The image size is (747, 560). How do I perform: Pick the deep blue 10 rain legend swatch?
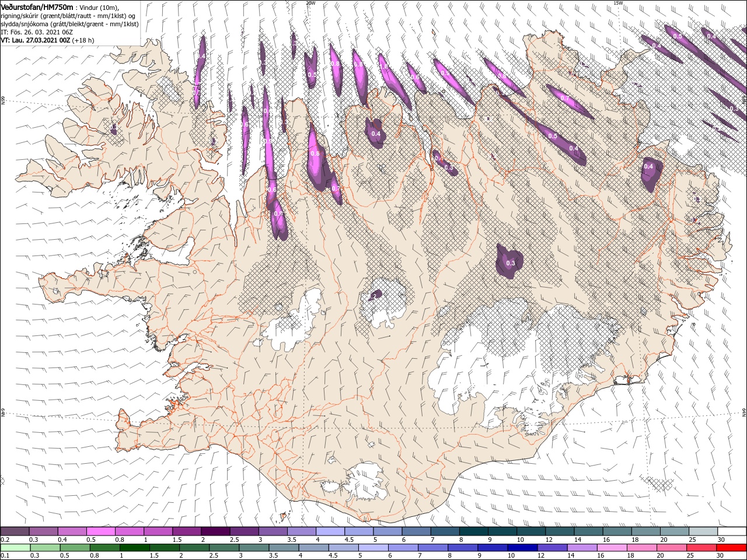[x=522, y=548]
